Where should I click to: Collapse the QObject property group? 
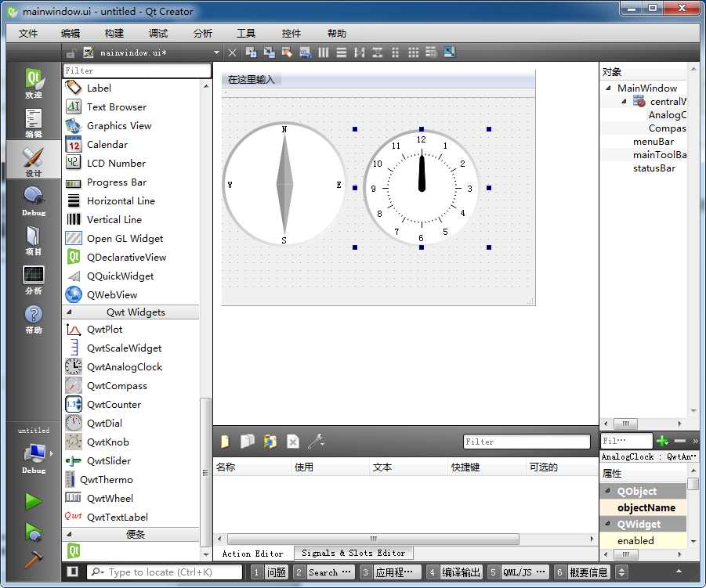pyautogui.click(x=608, y=491)
